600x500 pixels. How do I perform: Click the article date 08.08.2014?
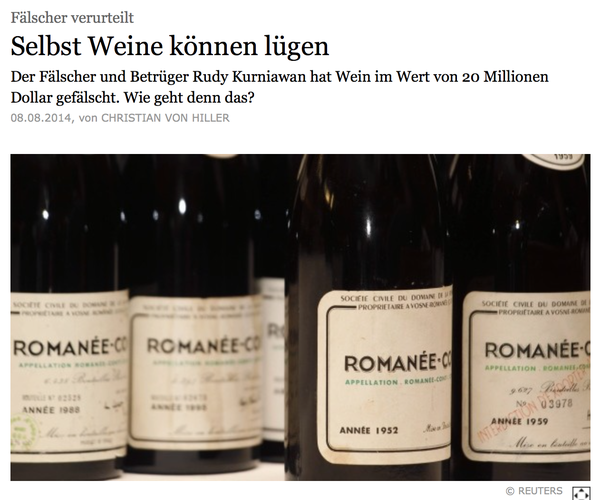pyautogui.click(x=41, y=118)
